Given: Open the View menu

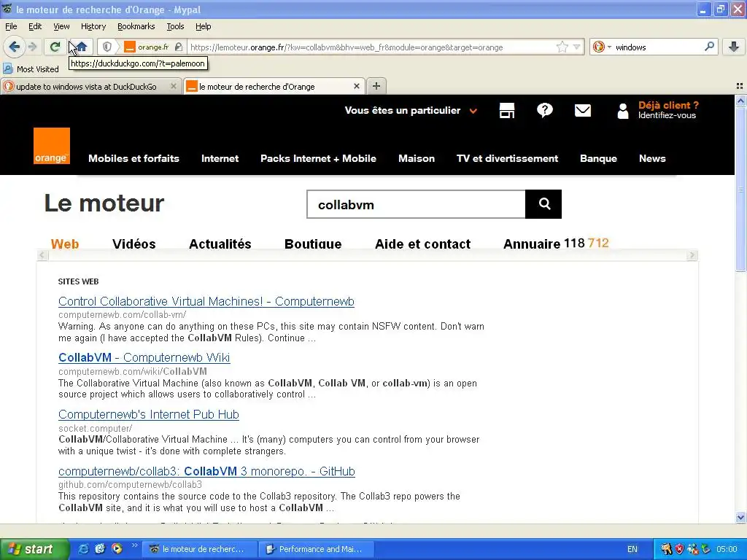Looking at the screenshot, I should 61,26.
